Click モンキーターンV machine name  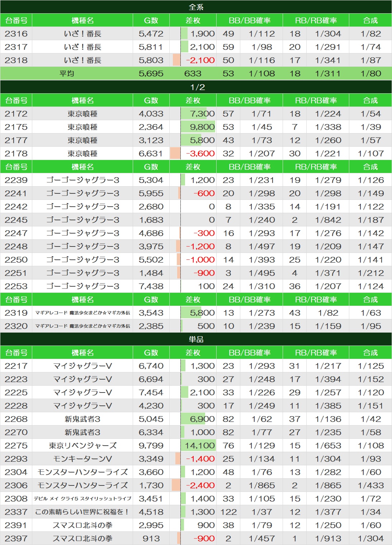point(82,459)
